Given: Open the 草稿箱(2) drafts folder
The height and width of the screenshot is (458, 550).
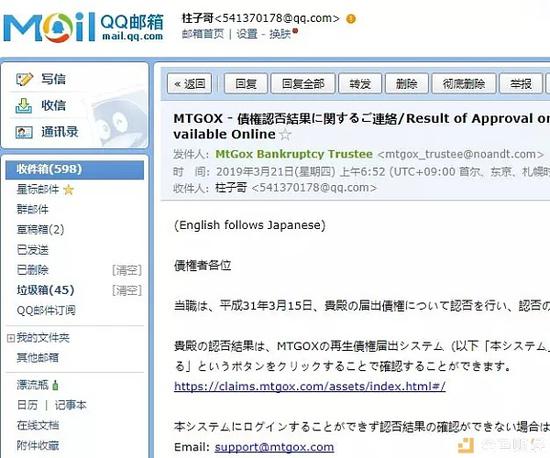Looking at the screenshot, I should click(x=40, y=230).
